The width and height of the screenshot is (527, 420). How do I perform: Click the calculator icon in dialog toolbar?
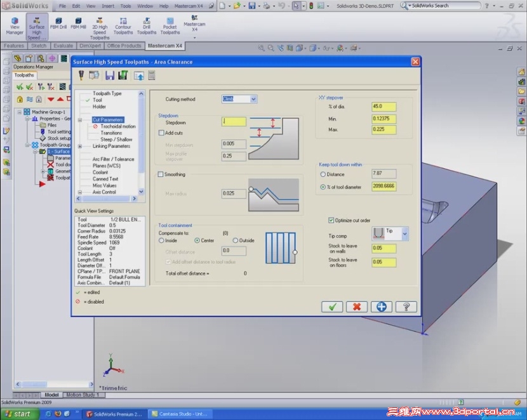click(152, 75)
